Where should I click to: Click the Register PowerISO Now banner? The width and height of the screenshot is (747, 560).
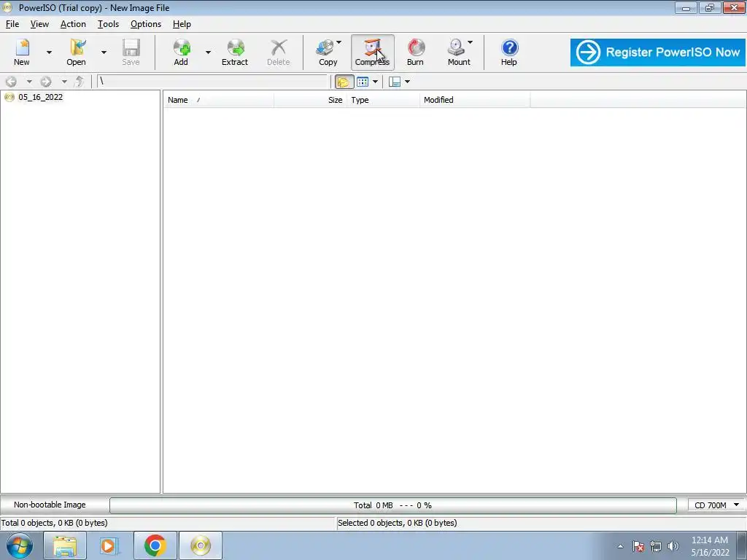657,52
